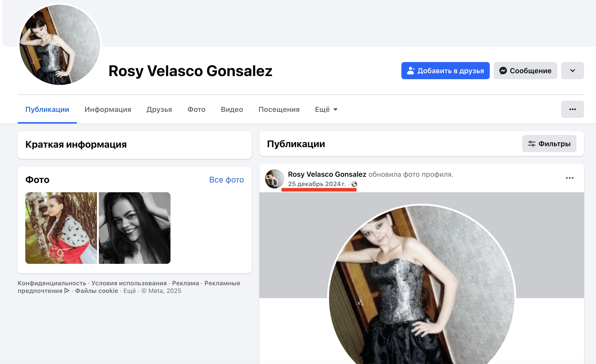596x364 pixels.
Task: Open the Видео tab
Action: 232,109
